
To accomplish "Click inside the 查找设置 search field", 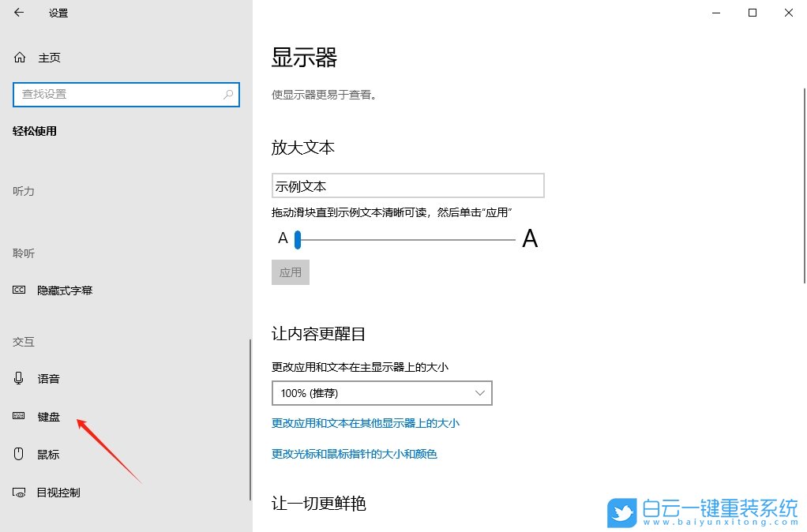I will click(x=118, y=94).
